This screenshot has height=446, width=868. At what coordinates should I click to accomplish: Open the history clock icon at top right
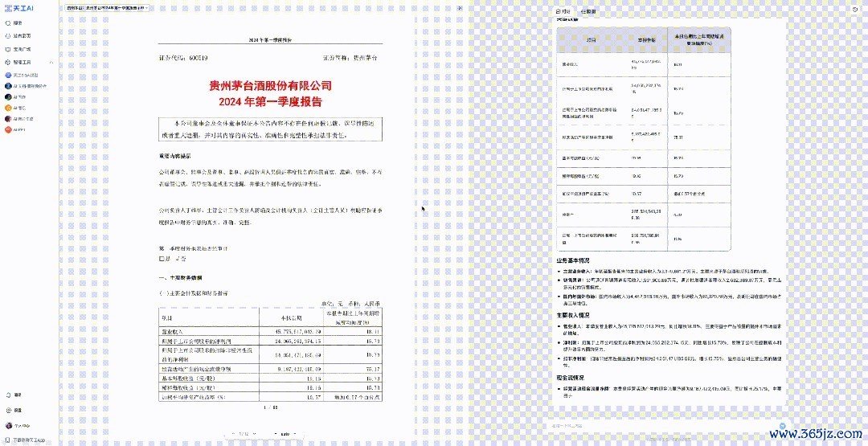tap(855, 10)
